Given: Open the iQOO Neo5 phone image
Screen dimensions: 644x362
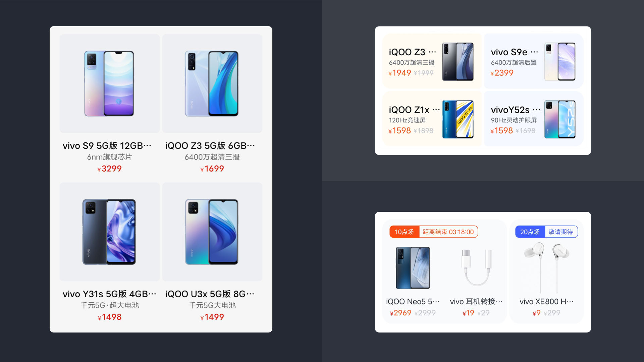Looking at the screenshot, I should coord(413,268).
